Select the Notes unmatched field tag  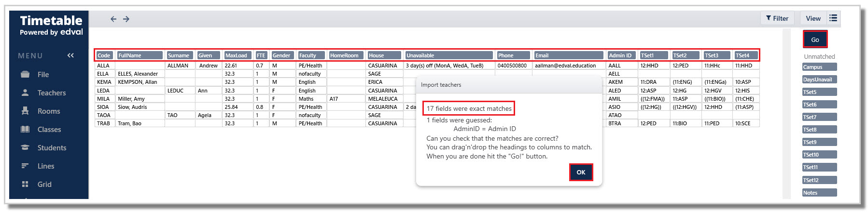[819, 193]
